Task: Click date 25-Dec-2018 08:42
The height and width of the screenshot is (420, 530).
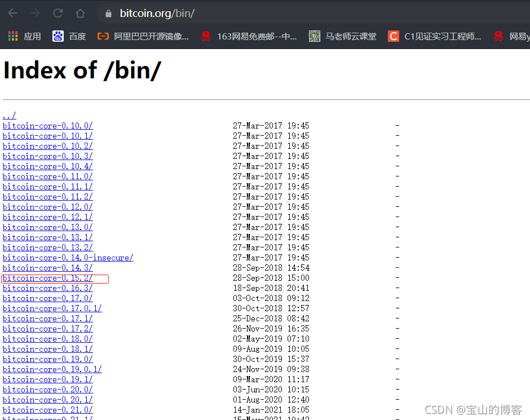Action: (271, 319)
